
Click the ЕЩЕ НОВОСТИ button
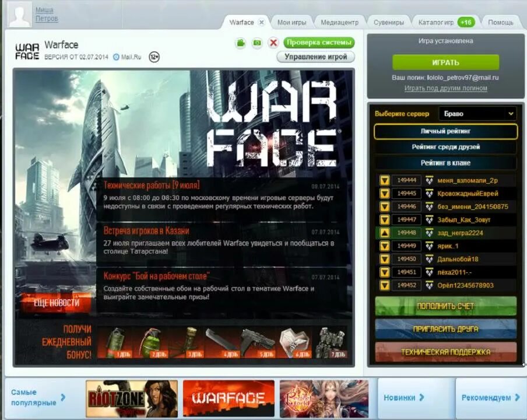57,303
